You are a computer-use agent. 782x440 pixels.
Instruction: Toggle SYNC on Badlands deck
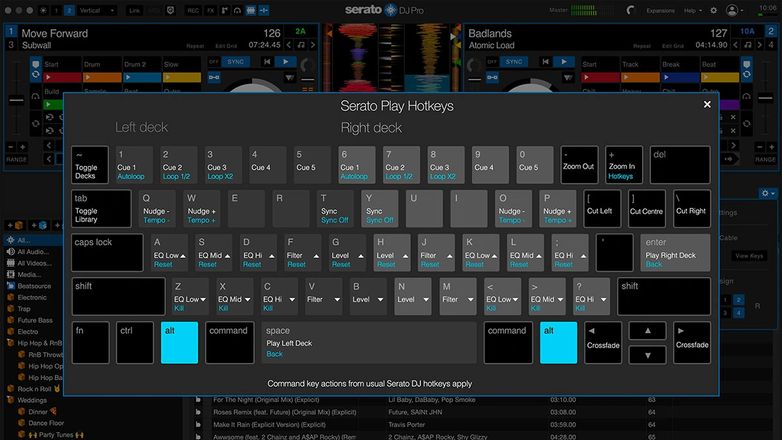click(514, 62)
